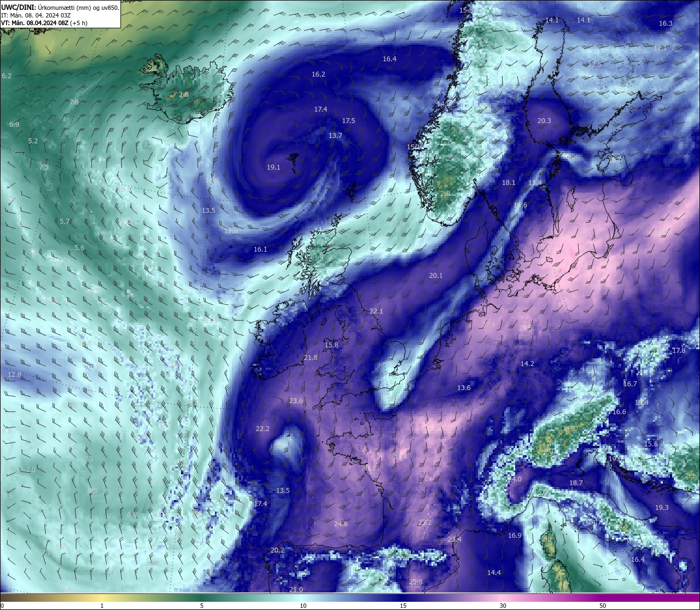
Task: Click the 20.2 value label
Action: coord(277,550)
